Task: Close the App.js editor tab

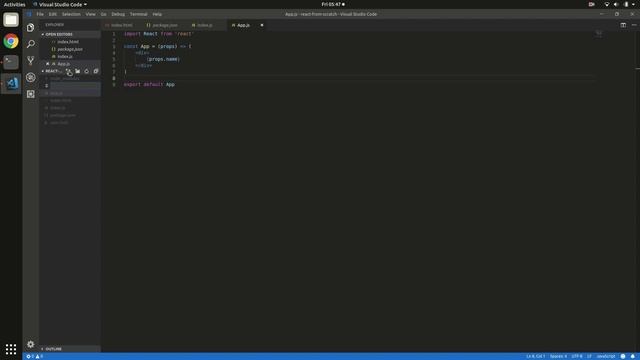Action: 262,25
